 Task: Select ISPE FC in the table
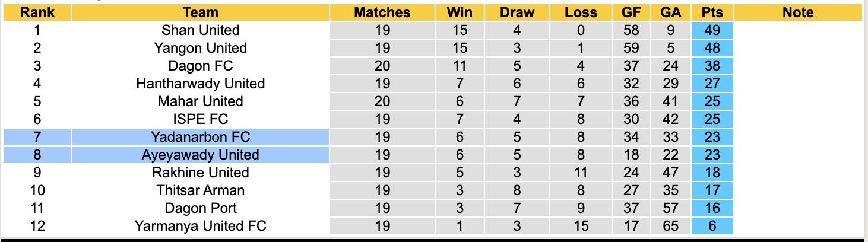point(201,119)
